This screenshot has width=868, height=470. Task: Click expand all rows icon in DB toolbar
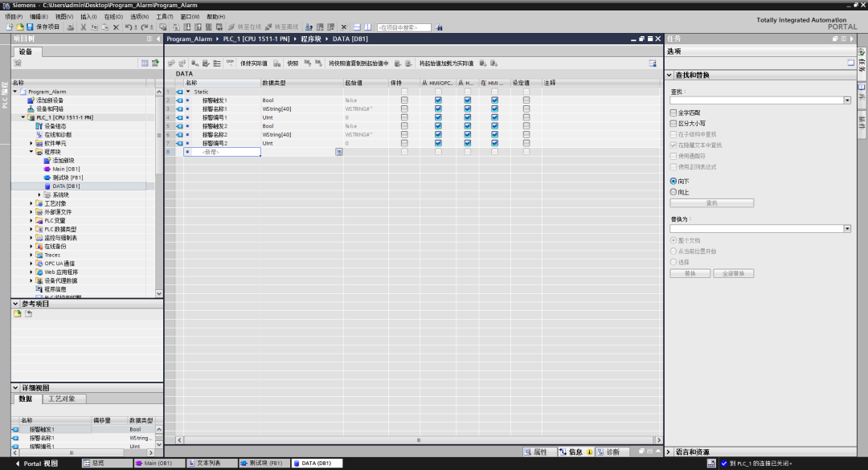pos(216,63)
